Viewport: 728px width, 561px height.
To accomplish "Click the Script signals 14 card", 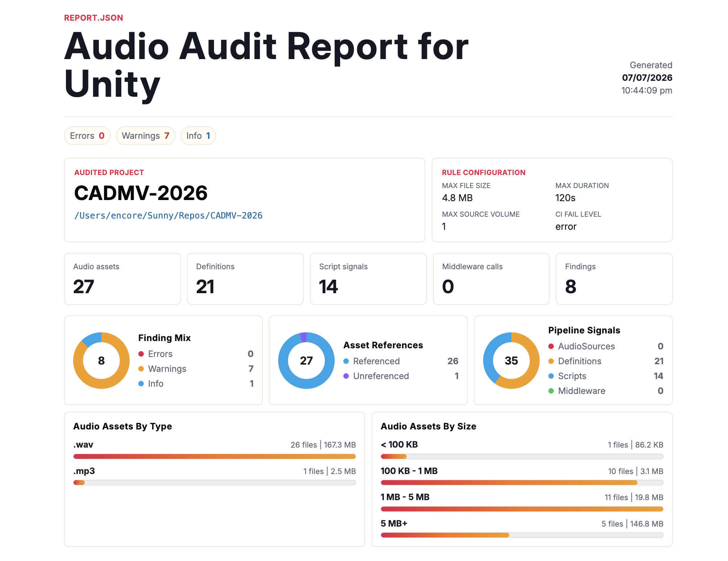I will coord(368,279).
